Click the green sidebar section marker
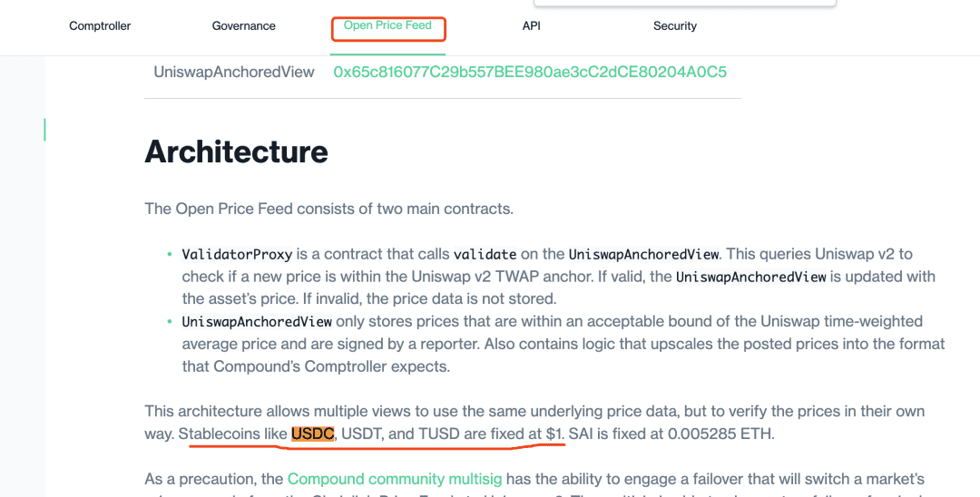Screen dimensions: 980x497 pyautogui.click(x=44, y=130)
